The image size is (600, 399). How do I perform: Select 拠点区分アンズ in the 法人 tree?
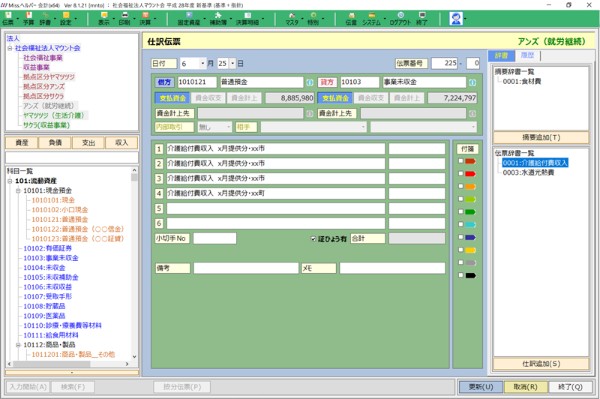point(44,86)
